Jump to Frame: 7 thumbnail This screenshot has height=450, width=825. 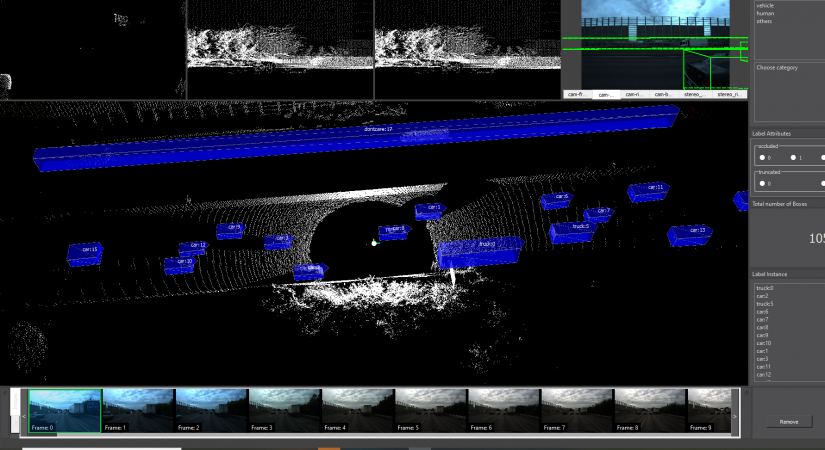[x=577, y=411]
